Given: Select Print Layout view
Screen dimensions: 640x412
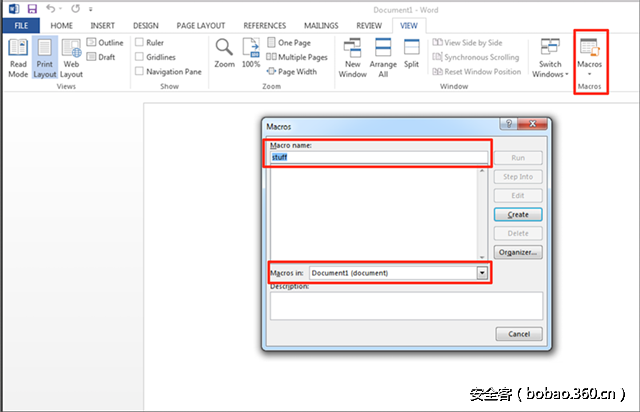Looking at the screenshot, I should [x=44, y=58].
